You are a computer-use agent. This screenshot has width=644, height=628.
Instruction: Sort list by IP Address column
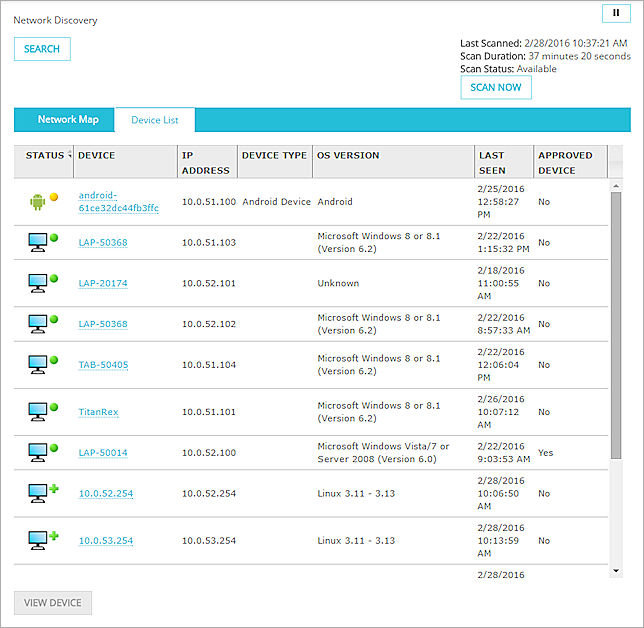[x=205, y=162]
